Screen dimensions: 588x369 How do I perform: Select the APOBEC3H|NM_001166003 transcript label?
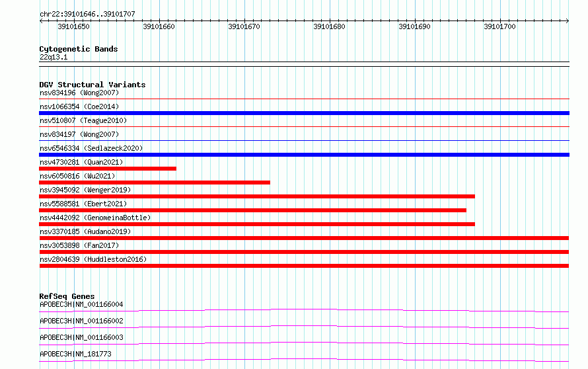coord(81,337)
